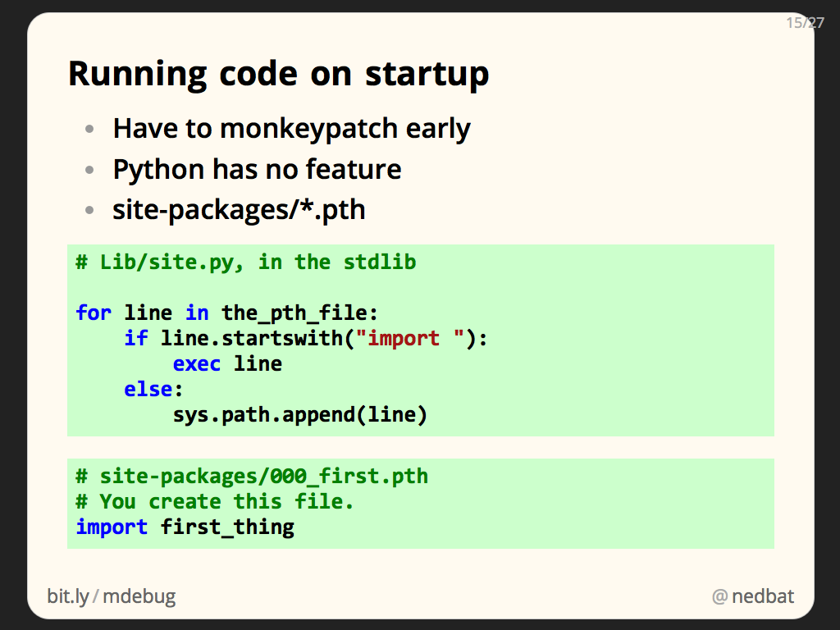Click the bullet 'Python has no feature'

pyautogui.click(x=257, y=169)
